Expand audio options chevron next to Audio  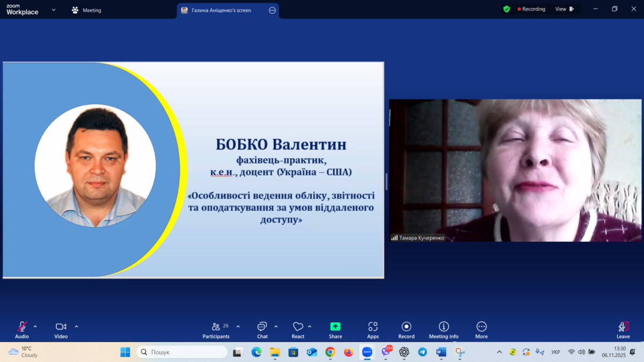click(35, 327)
